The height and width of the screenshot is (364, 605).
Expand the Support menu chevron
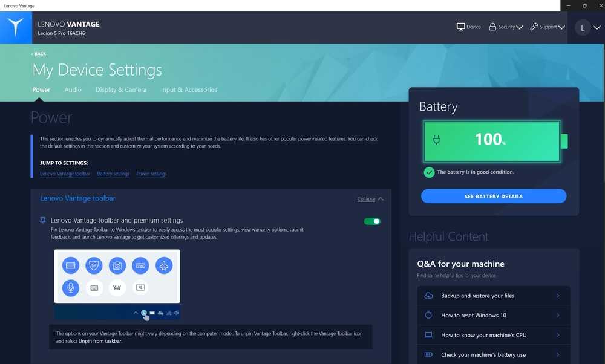(x=561, y=28)
